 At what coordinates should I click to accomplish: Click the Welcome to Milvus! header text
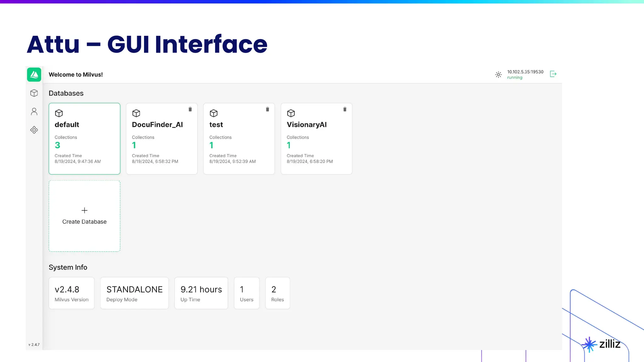click(75, 74)
